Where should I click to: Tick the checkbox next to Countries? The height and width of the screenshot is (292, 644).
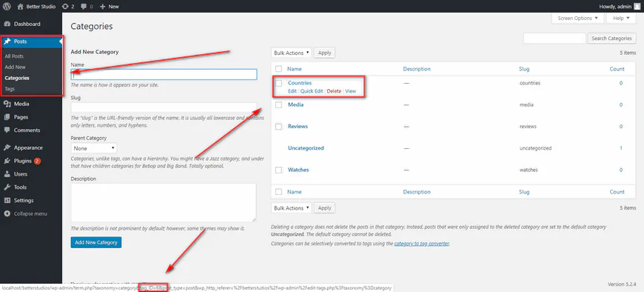coord(279,83)
